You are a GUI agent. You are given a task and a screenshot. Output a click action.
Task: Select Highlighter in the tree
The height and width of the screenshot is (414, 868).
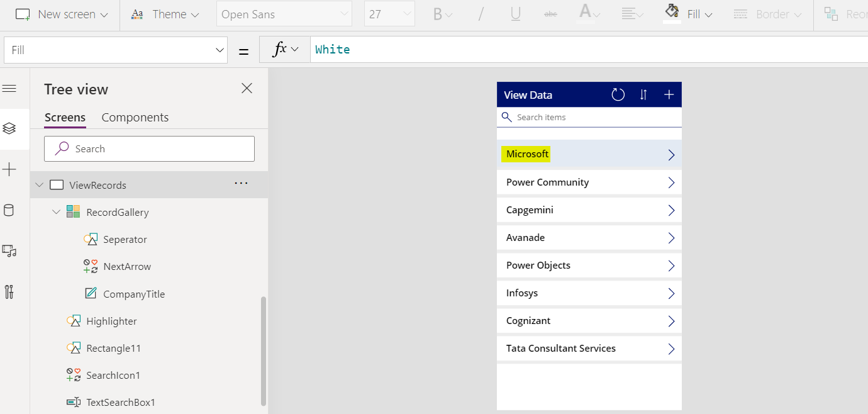149,321
